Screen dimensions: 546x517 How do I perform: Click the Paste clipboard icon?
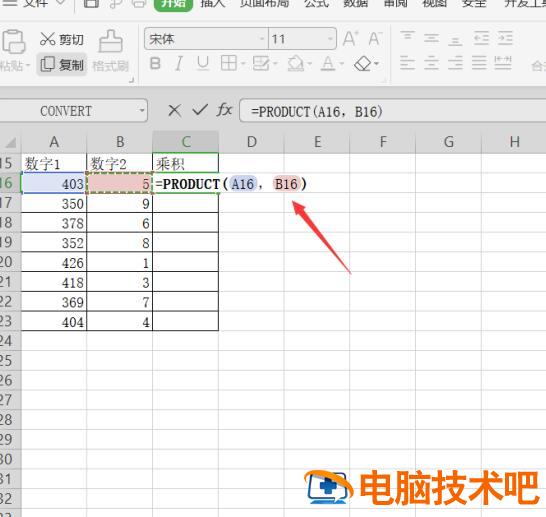coord(13,42)
